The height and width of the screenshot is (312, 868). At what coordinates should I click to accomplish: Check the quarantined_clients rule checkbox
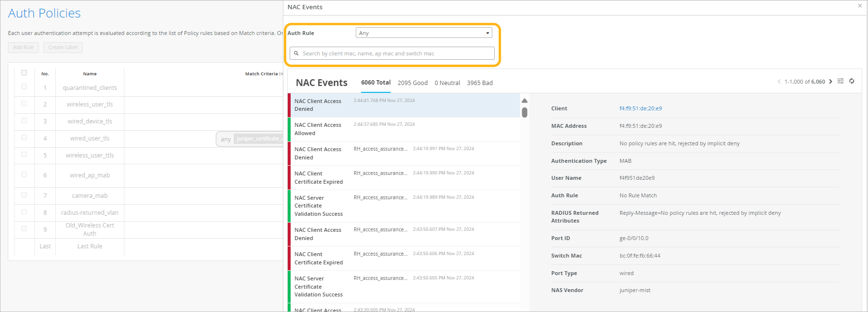point(24,87)
